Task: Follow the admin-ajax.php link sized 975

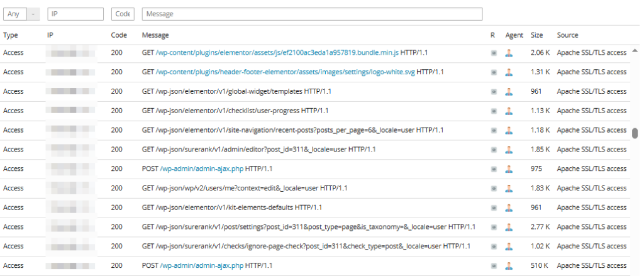Action: tap(201, 169)
